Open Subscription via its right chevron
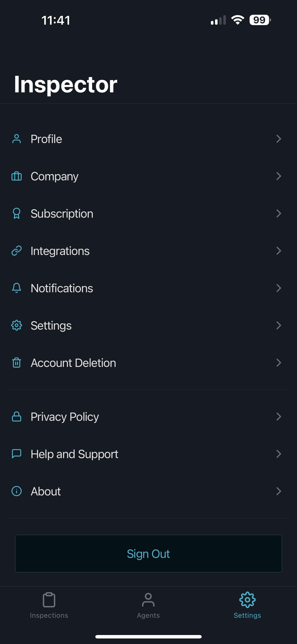Image resolution: width=297 pixels, height=644 pixels. pos(279,214)
